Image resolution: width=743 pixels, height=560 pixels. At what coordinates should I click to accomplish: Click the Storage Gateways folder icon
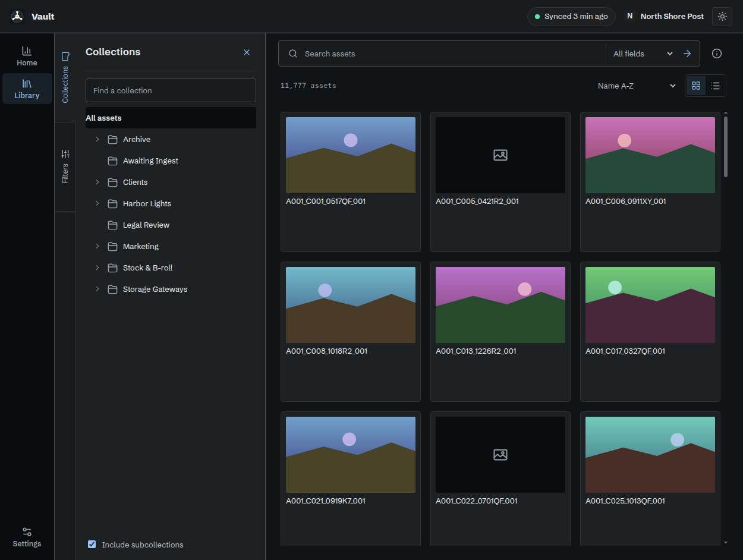pos(112,289)
